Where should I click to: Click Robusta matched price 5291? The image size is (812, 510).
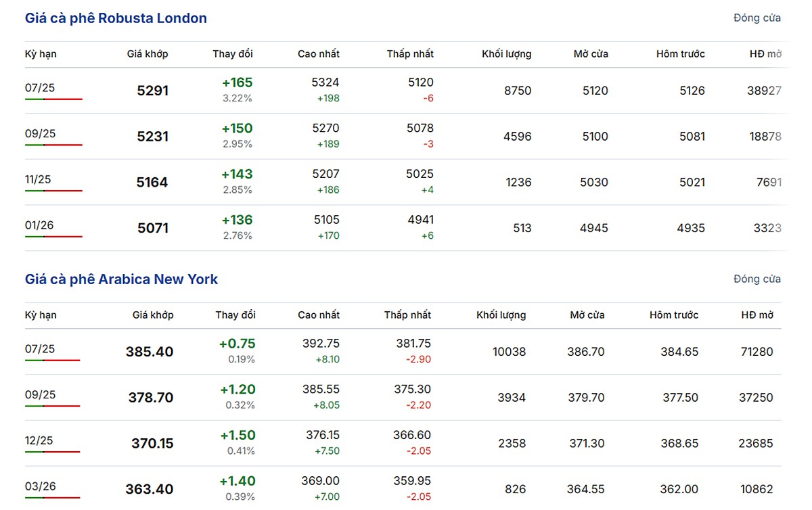pos(152,91)
